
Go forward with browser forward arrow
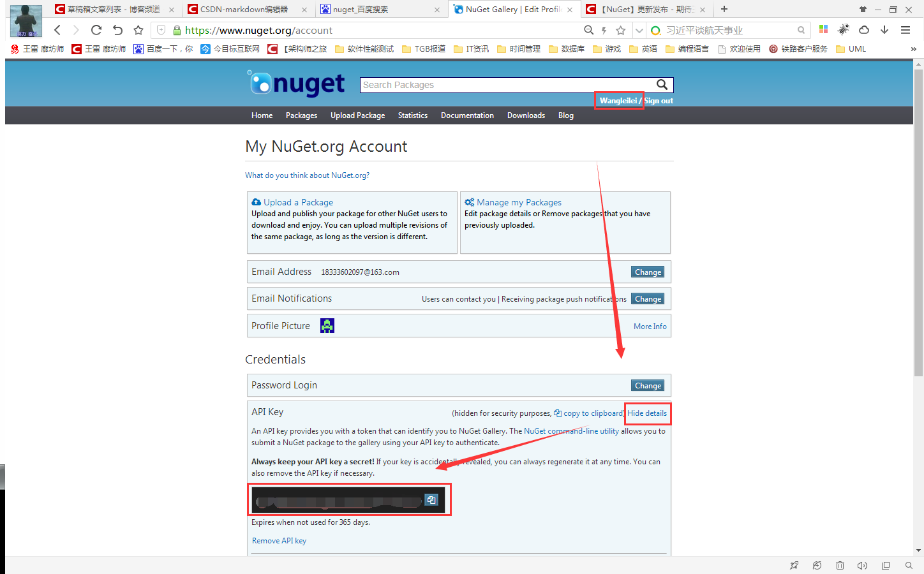76,30
